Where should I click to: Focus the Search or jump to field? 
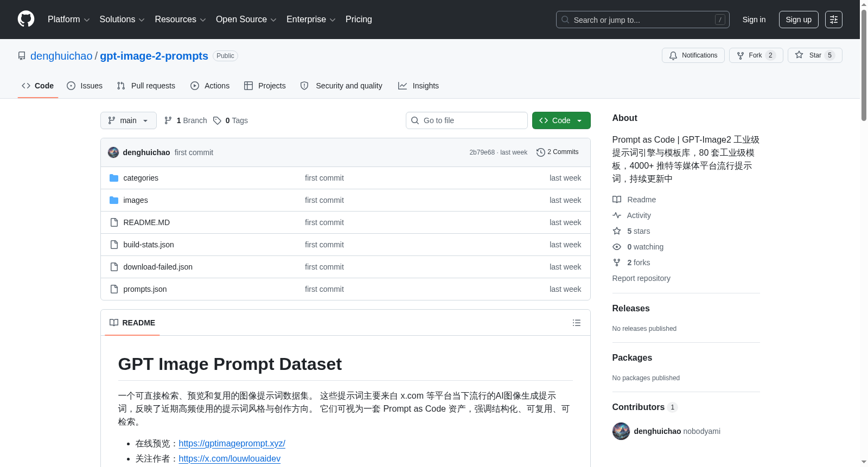click(643, 20)
